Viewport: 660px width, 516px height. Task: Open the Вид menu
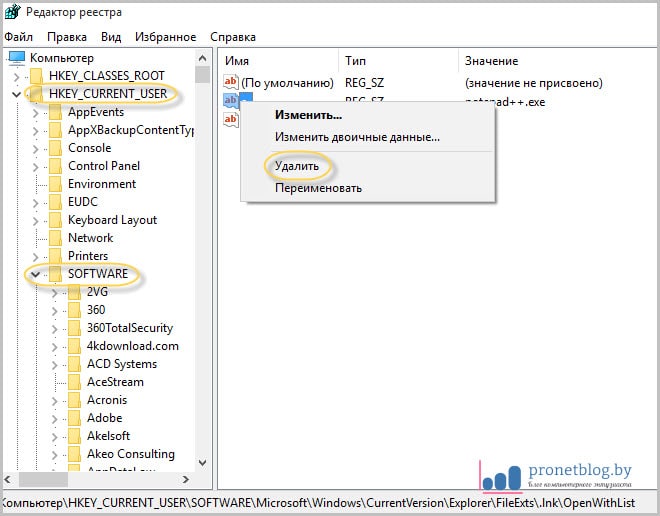(x=111, y=37)
